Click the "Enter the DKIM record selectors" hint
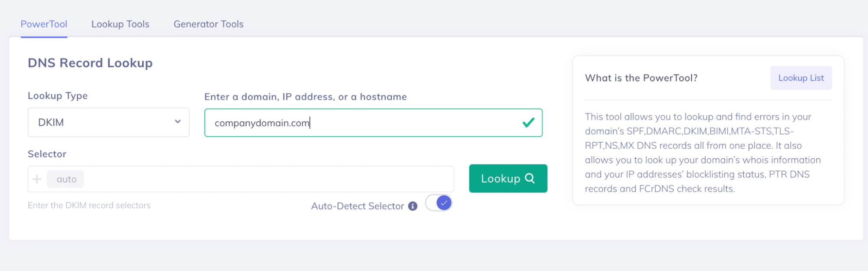Image resolution: width=868 pixels, height=271 pixels. click(x=89, y=205)
